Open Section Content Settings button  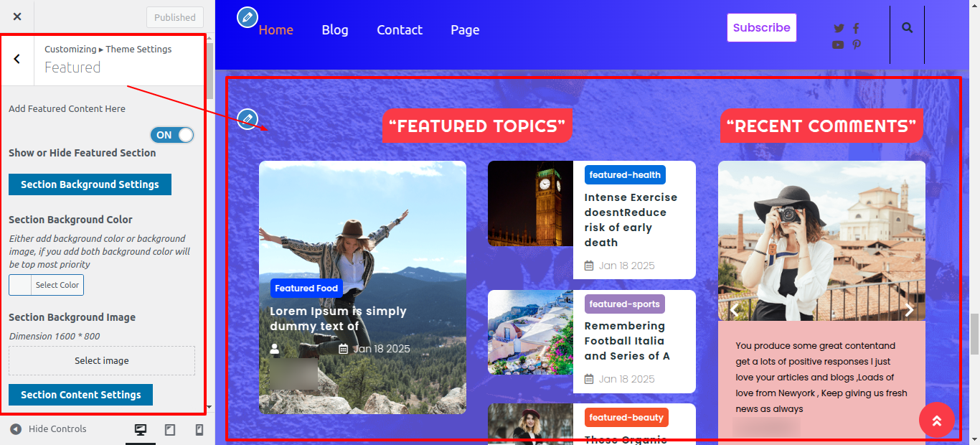[80, 395]
